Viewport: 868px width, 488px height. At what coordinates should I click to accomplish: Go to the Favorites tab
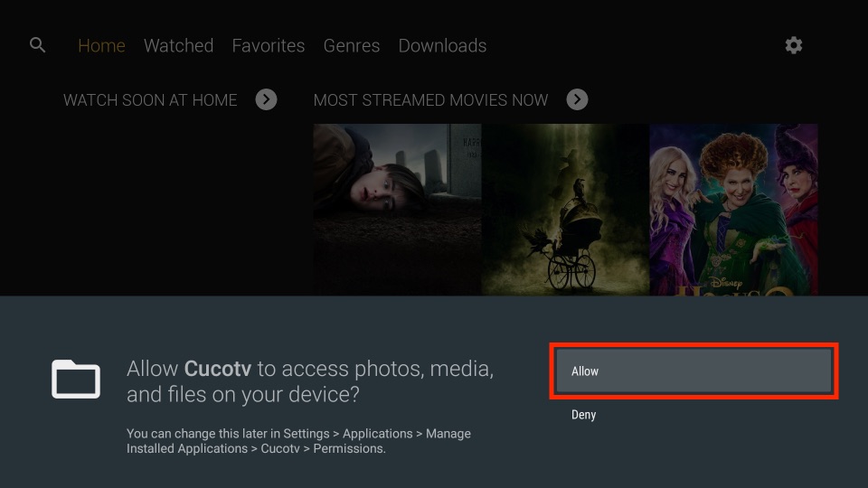[268, 45]
